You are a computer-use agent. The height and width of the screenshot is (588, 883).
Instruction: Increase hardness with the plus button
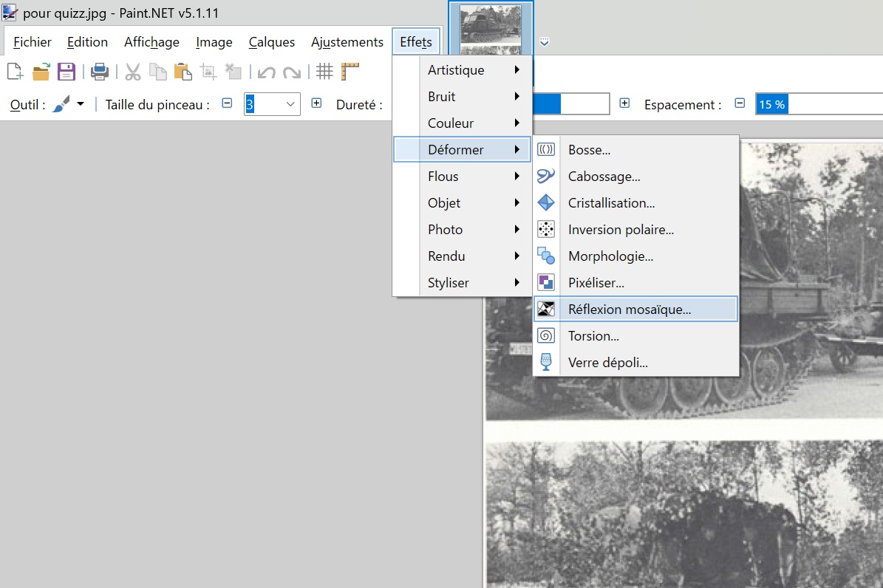coord(624,103)
